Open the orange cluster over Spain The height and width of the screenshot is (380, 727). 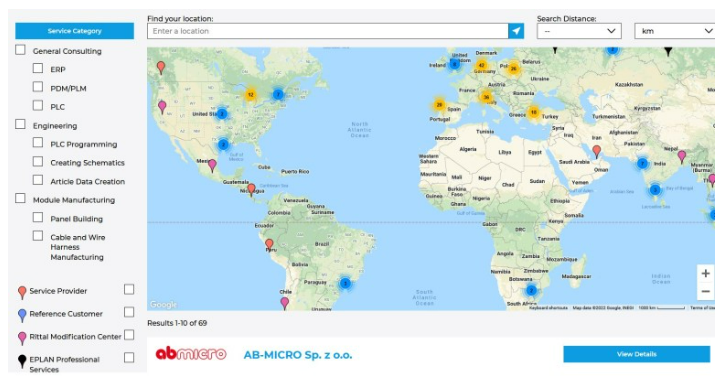point(439,105)
